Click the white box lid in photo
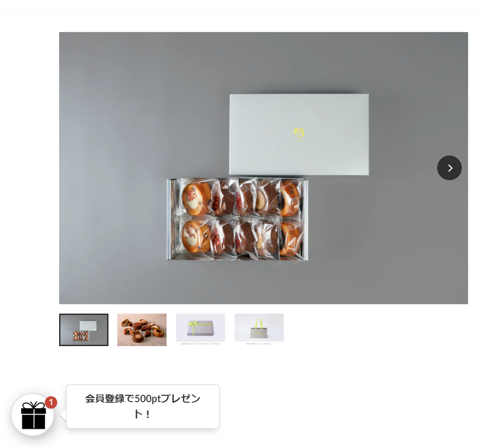The width and height of the screenshot is (482, 448). coord(299,134)
